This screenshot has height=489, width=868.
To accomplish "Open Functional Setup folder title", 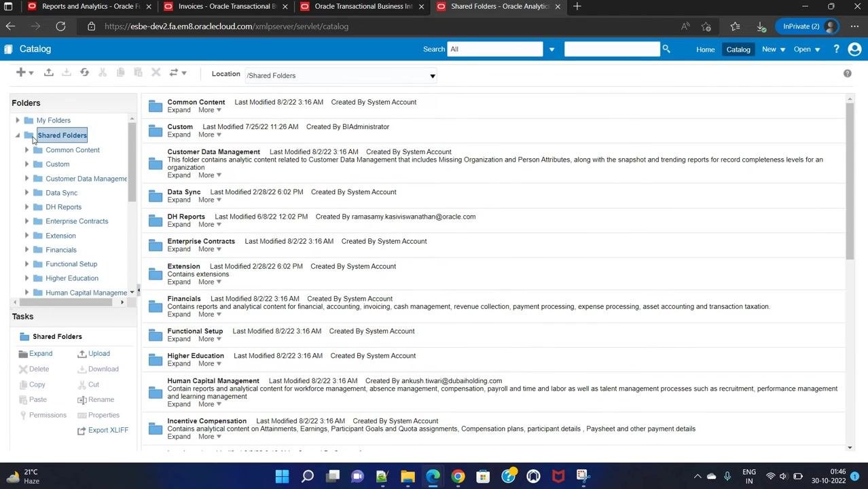I will click(x=195, y=331).
